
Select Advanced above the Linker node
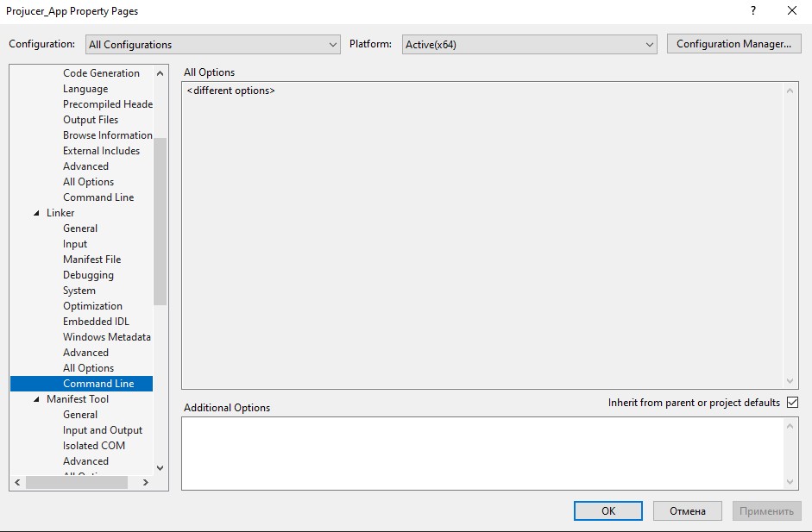[86, 166]
